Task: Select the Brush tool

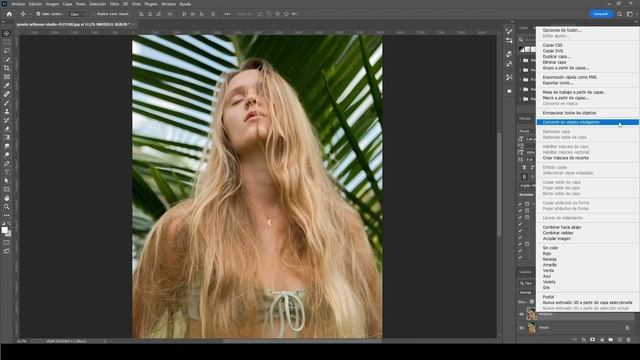Action: pos(7,103)
